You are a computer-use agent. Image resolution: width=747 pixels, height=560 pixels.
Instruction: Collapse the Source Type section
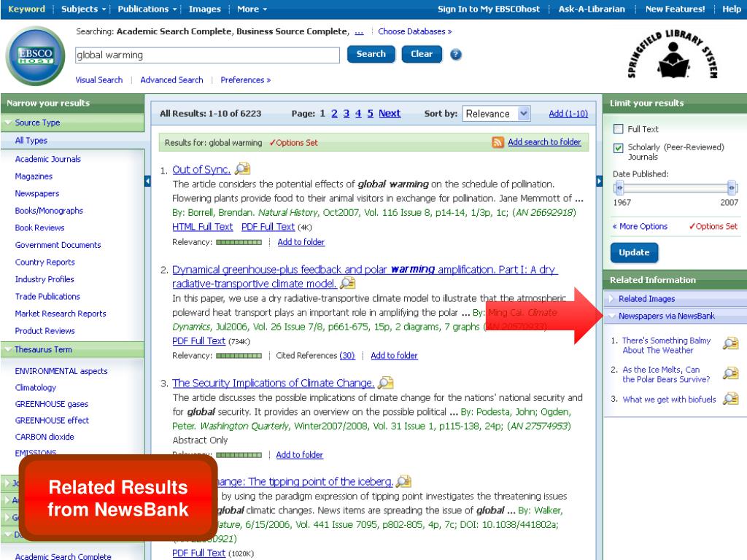[x=8, y=122]
